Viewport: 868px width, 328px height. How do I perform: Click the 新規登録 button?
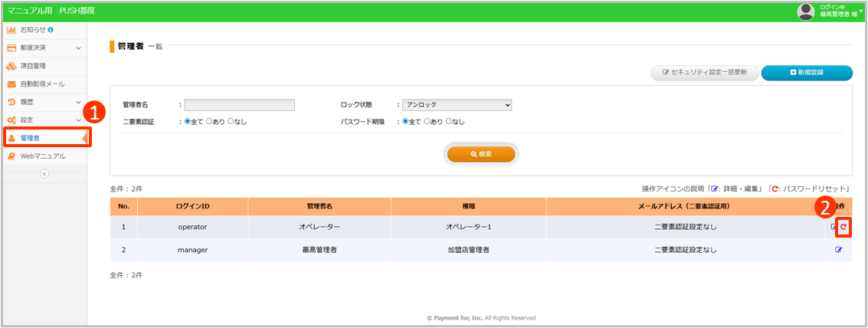(x=807, y=72)
